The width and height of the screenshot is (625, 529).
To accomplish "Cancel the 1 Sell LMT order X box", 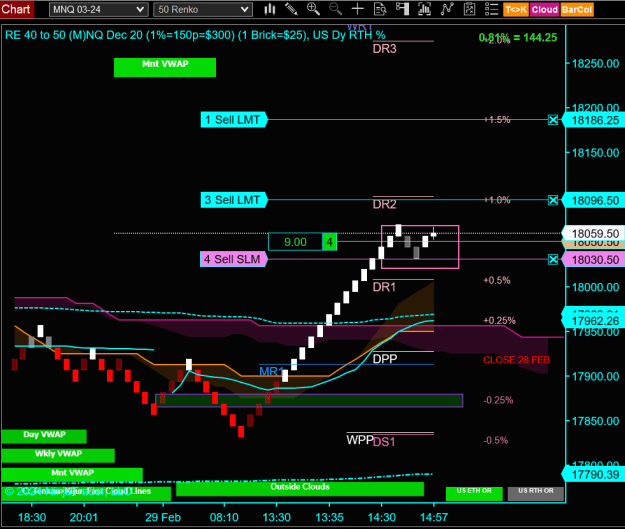I will 553,120.
